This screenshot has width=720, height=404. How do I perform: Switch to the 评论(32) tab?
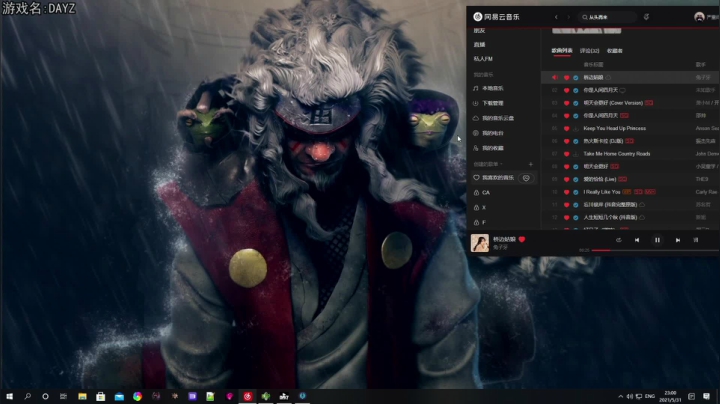[x=590, y=50]
